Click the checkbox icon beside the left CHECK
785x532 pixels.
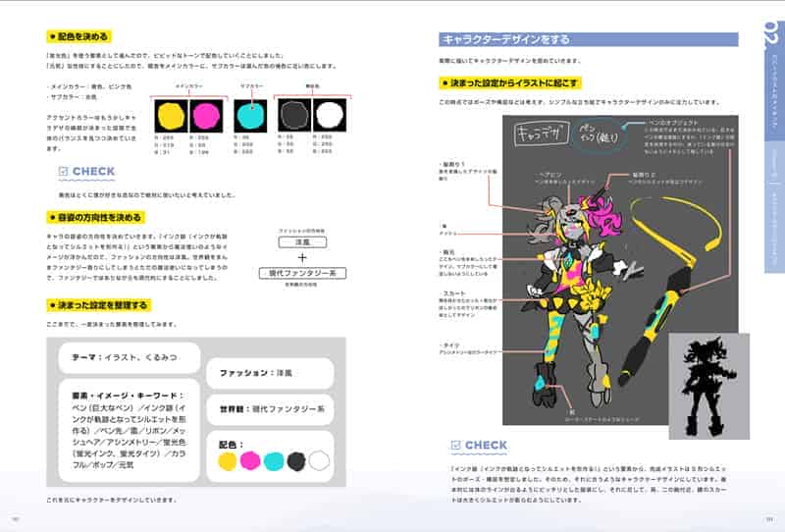63,172
